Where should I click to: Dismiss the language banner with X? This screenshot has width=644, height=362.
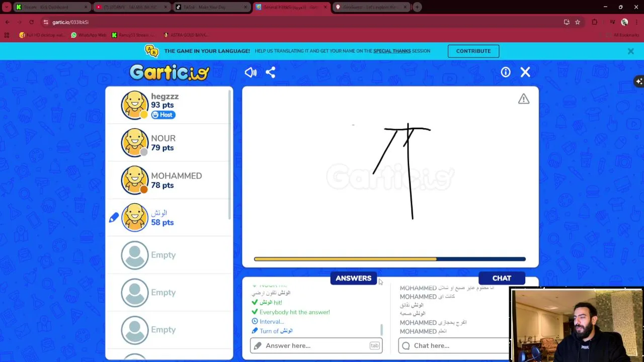point(630,51)
